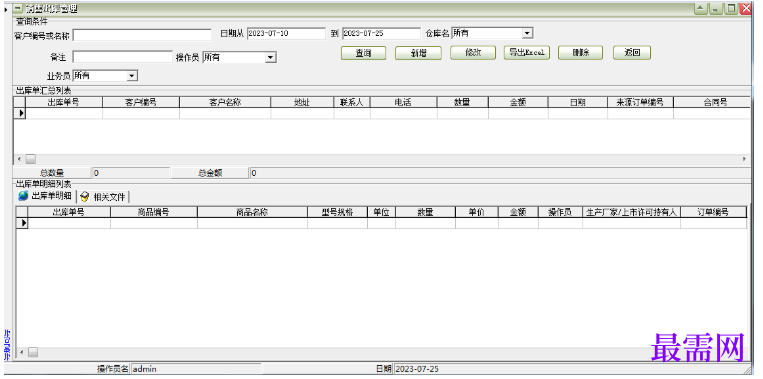Click the 电话 column header
The height and width of the screenshot is (379, 763).
click(403, 102)
